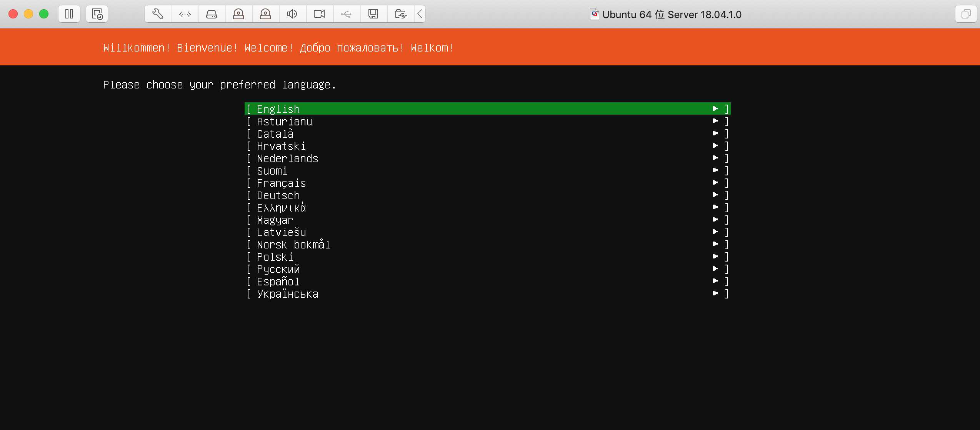Select Hrvatski language
The width and height of the screenshot is (980, 430).
[x=487, y=146]
